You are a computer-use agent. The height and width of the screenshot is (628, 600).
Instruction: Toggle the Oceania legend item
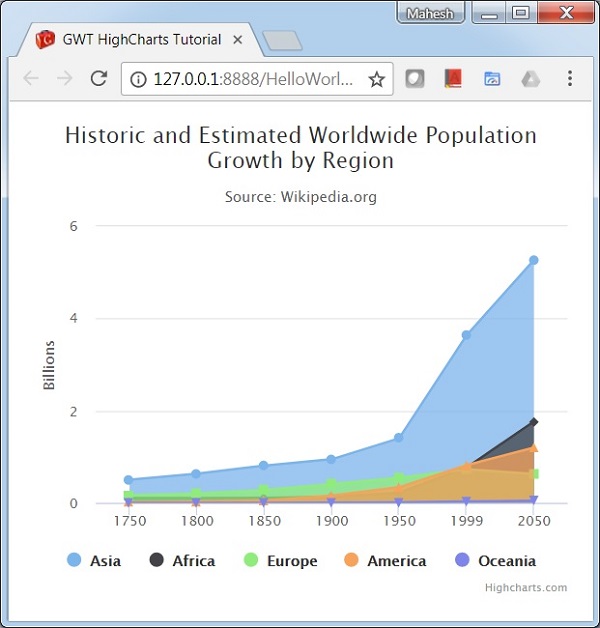point(495,560)
